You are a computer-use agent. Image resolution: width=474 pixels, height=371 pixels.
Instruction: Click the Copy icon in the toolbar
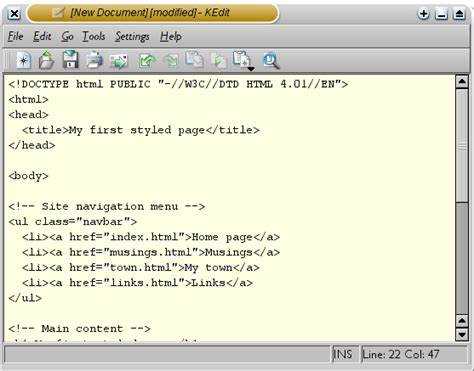tap(219, 61)
